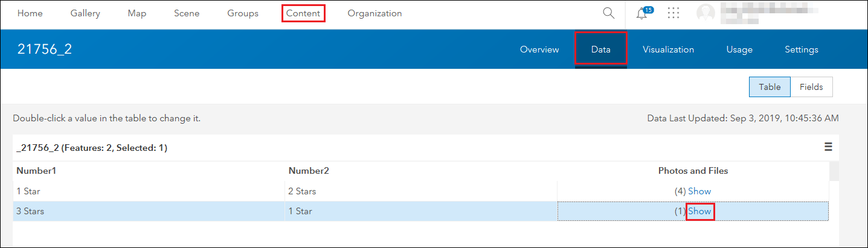
Task: Show attachments for the 3 Stars row
Action: click(700, 211)
